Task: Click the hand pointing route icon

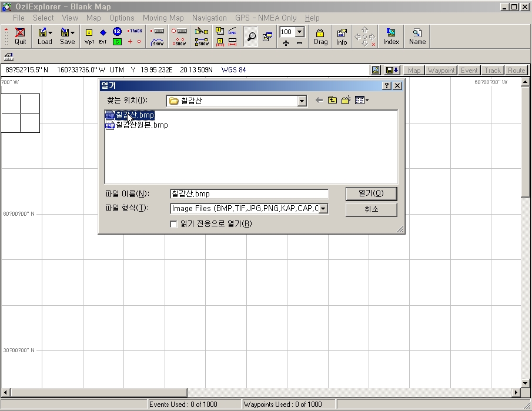Action: [202, 32]
